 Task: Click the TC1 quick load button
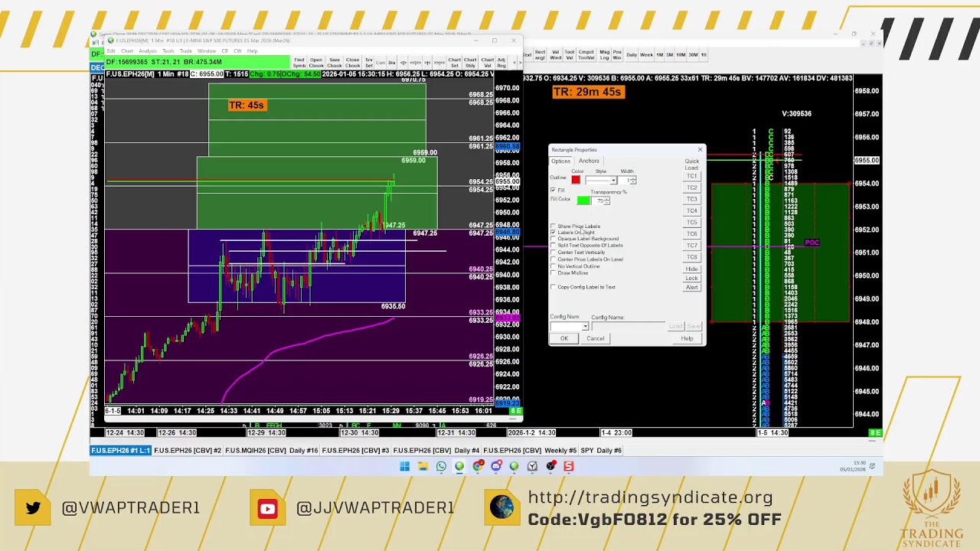pyautogui.click(x=692, y=176)
